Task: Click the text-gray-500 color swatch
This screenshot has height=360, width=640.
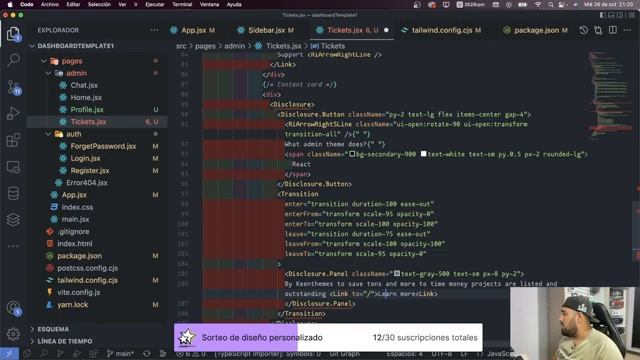Action: 397,273
